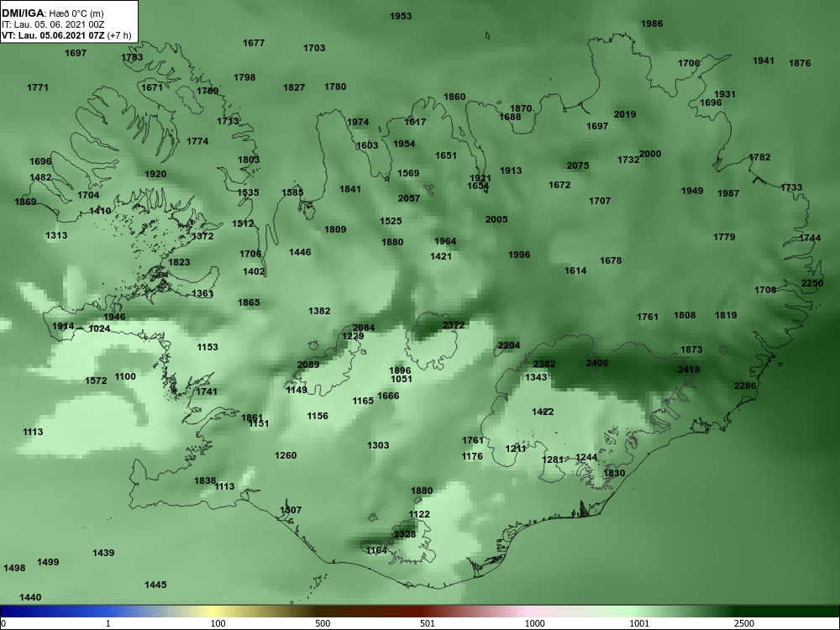Image resolution: width=840 pixels, height=630 pixels.
Task: Click the map value "2075"
Action: tap(578, 166)
